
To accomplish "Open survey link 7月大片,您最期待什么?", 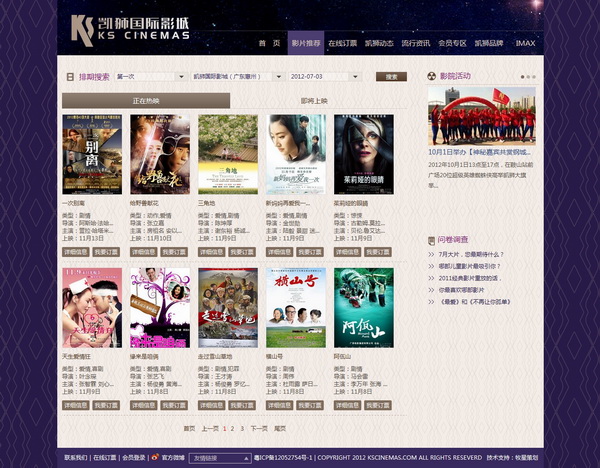I will [x=471, y=254].
